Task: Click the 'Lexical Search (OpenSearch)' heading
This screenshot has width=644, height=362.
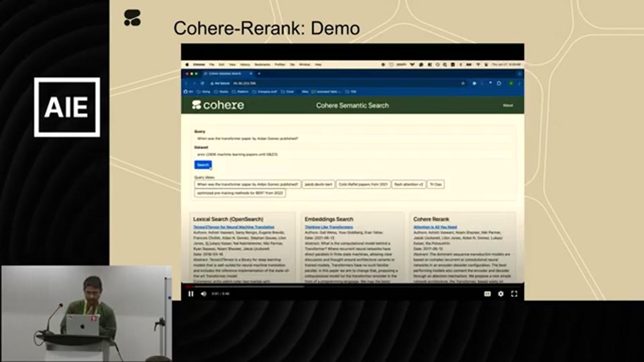Action: coord(228,219)
